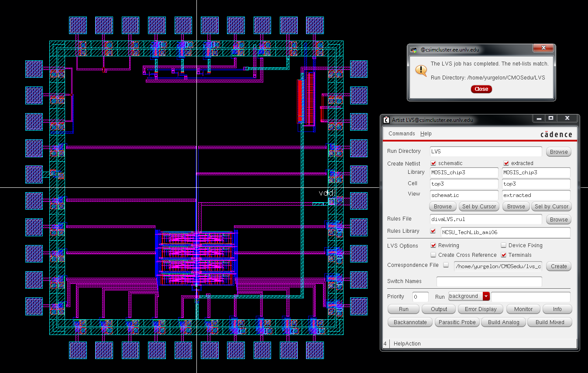Click Sel by Cursor under extracted column

click(x=551, y=207)
